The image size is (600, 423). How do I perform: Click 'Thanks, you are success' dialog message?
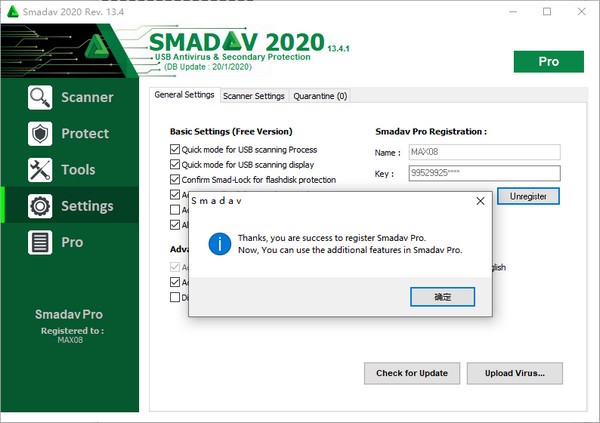click(350, 244)
